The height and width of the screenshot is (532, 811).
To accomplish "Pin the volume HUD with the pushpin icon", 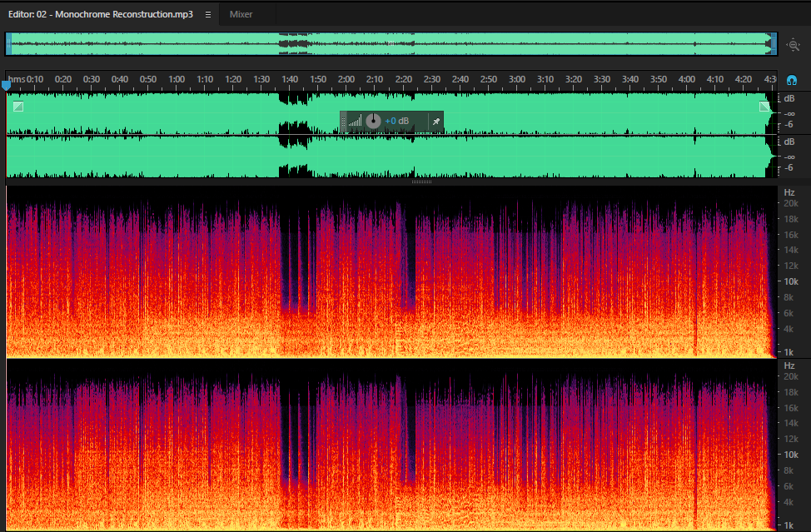I will [x=436, y=122].
